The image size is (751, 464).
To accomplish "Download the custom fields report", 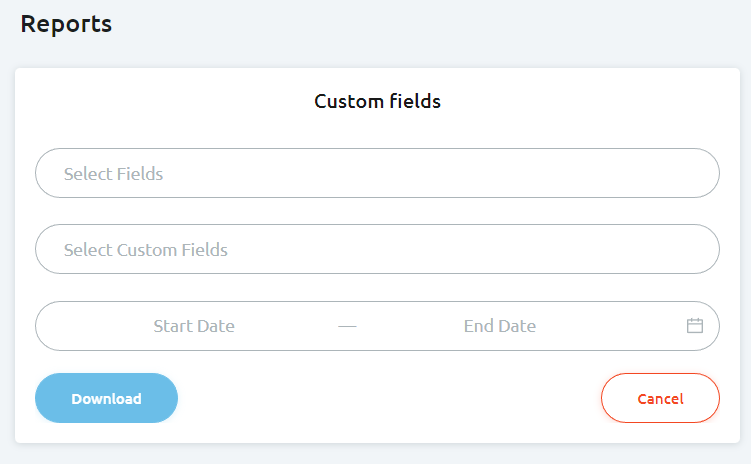I will 106,399.
